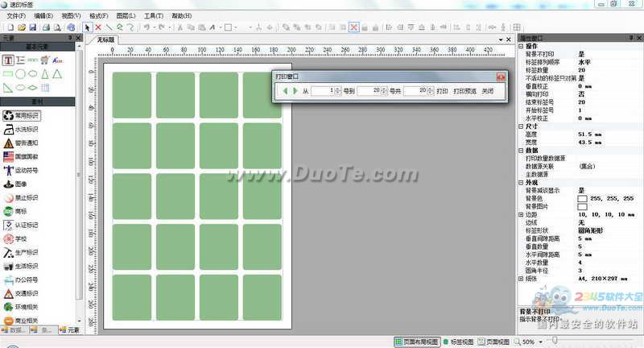Click the open folder toolbar icon

22,27
